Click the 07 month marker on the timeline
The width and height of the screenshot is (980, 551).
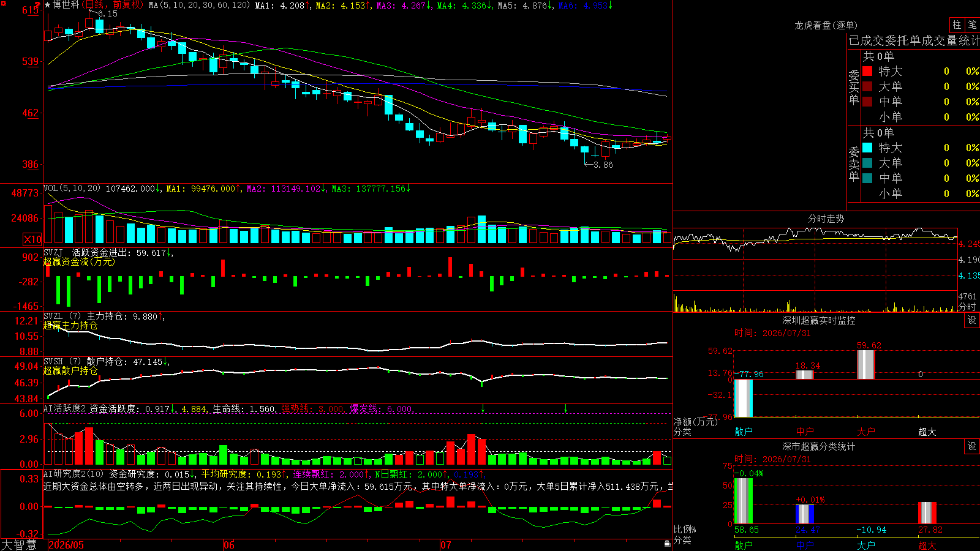point(445,545)
